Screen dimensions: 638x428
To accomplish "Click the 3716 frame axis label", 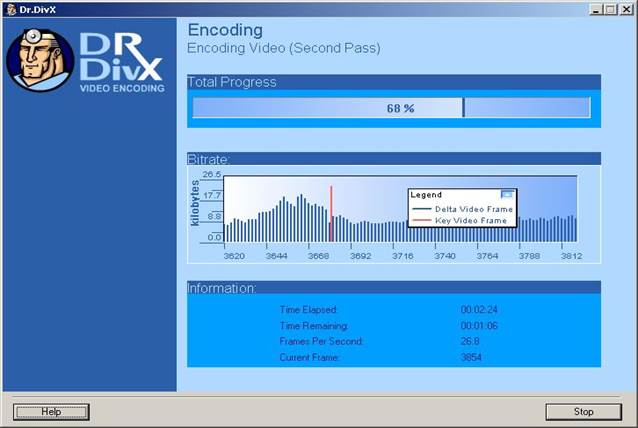I will 402,256.
